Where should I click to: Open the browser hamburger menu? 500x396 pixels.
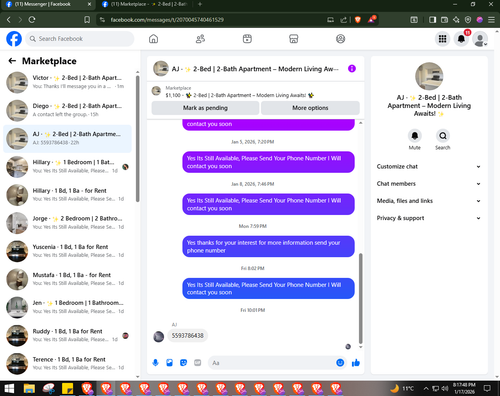point(491,20)
